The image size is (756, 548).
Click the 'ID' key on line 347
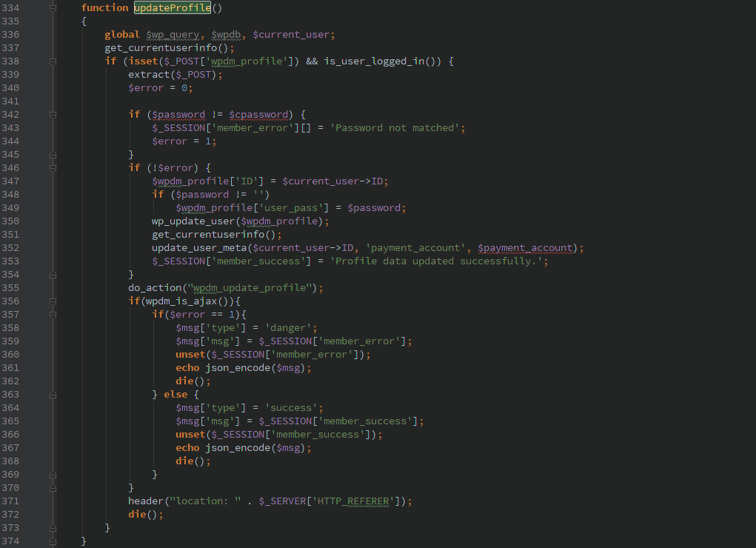click(247, 181)
